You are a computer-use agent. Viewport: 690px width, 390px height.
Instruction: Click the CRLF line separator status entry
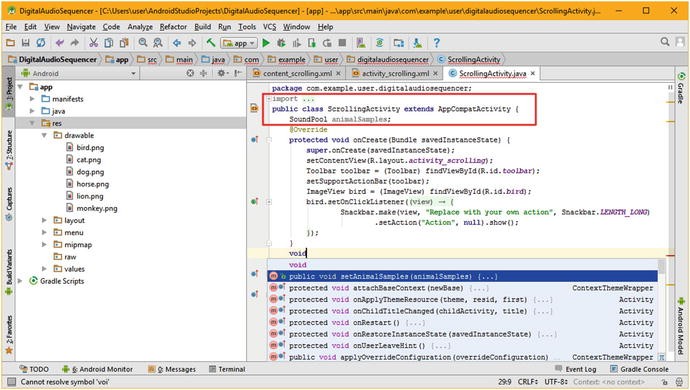tap(528, 382)
